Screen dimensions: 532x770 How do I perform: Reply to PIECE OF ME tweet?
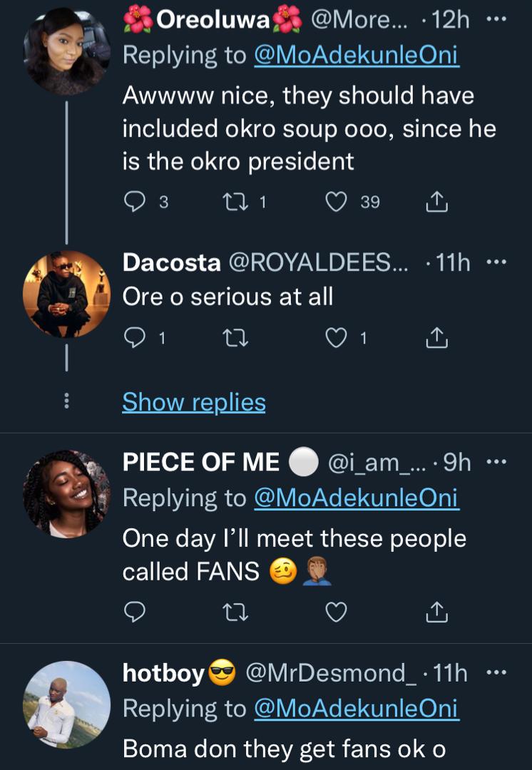135,612
